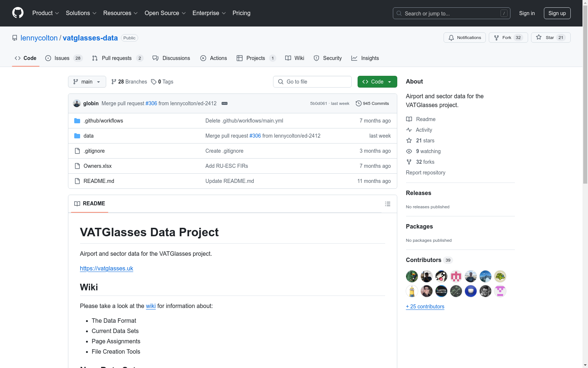Open the https://vatglasses.uk link
This screenshot has height=368, width=588.
point(107,268)
